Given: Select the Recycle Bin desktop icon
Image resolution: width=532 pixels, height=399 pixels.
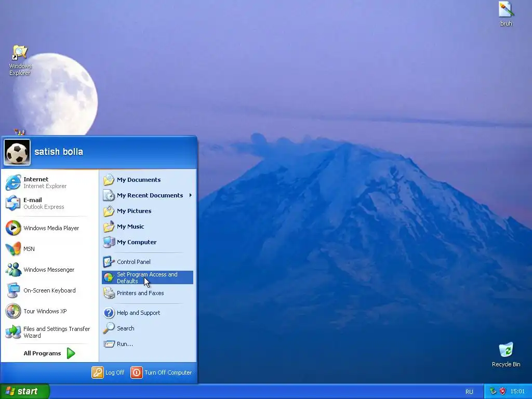Looking at the screenshot, I should (506, 354).
